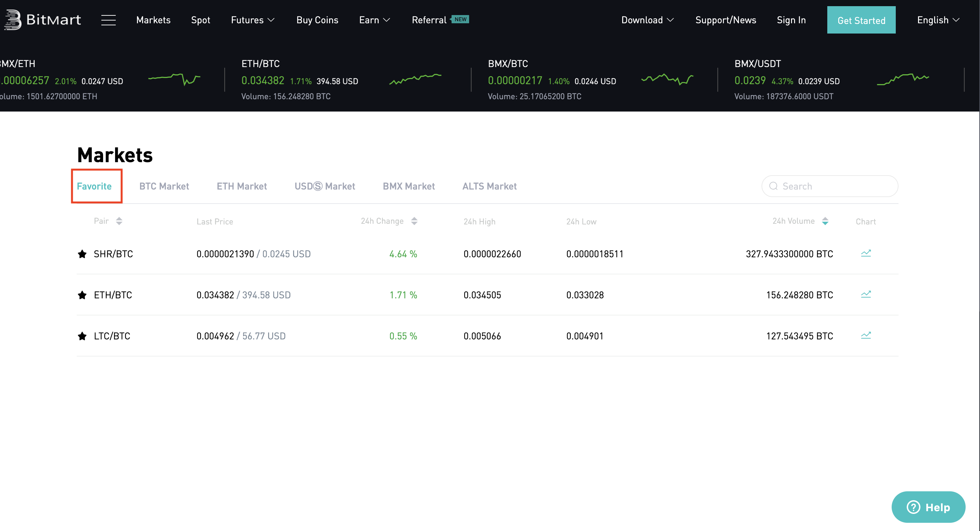Click SHR/BTC 4.64 % change value
Image resolution: width=980 pixels, height=531 pixels.
point(403,254)
